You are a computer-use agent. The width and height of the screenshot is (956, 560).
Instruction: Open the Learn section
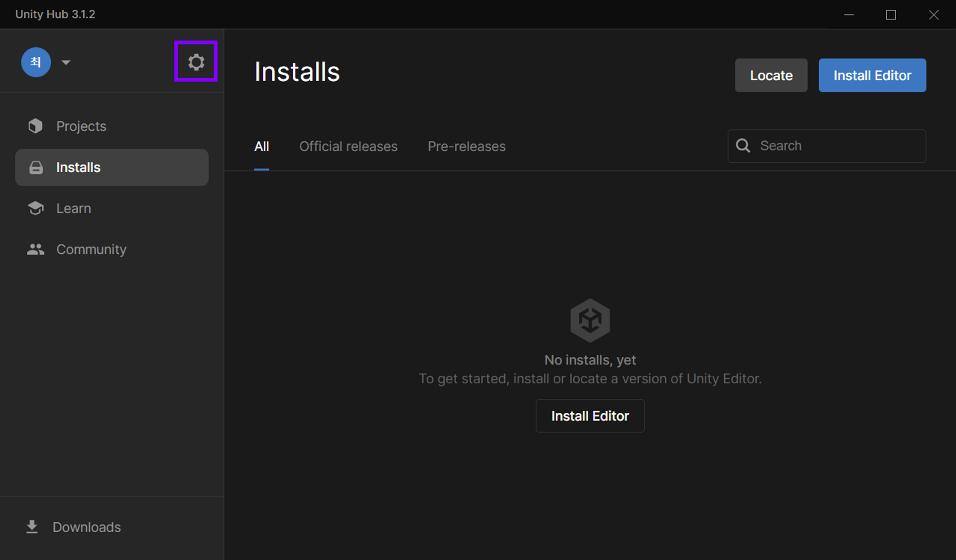point(112,208)
